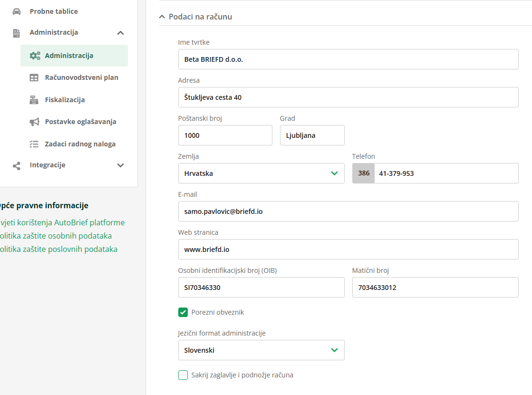Expand the Integracije menu chevron

[120, 165]
